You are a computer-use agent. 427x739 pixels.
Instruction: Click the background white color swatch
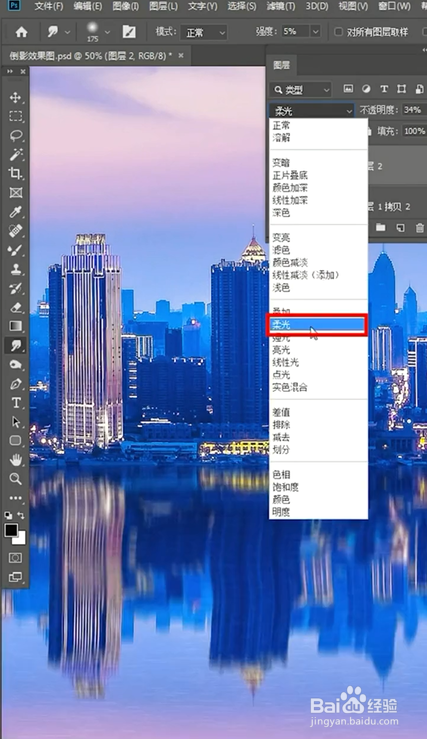20,538
